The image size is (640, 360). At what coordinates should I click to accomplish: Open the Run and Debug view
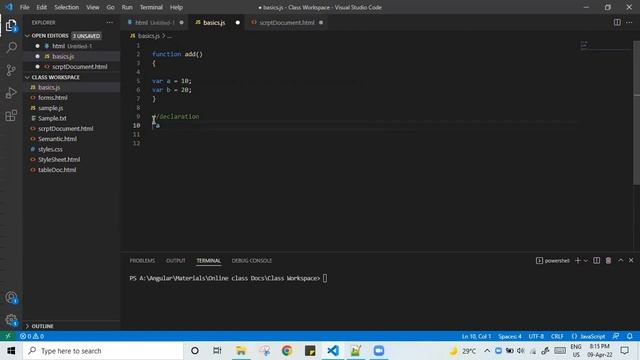(x=11, y=93)
